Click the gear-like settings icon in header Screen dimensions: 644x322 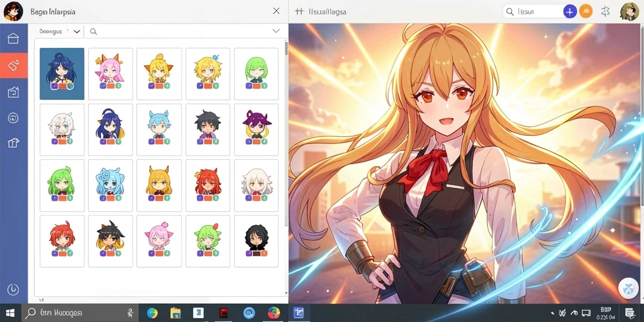(x=606, y=11)
